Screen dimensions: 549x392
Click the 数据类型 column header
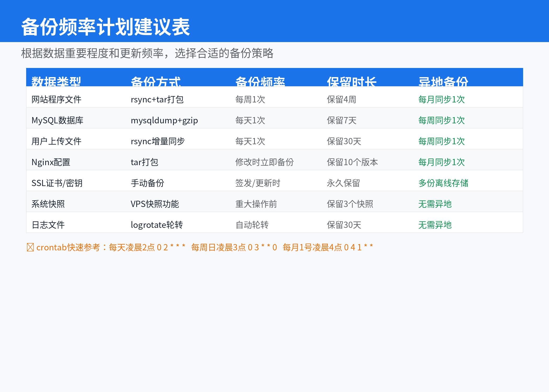56,81
